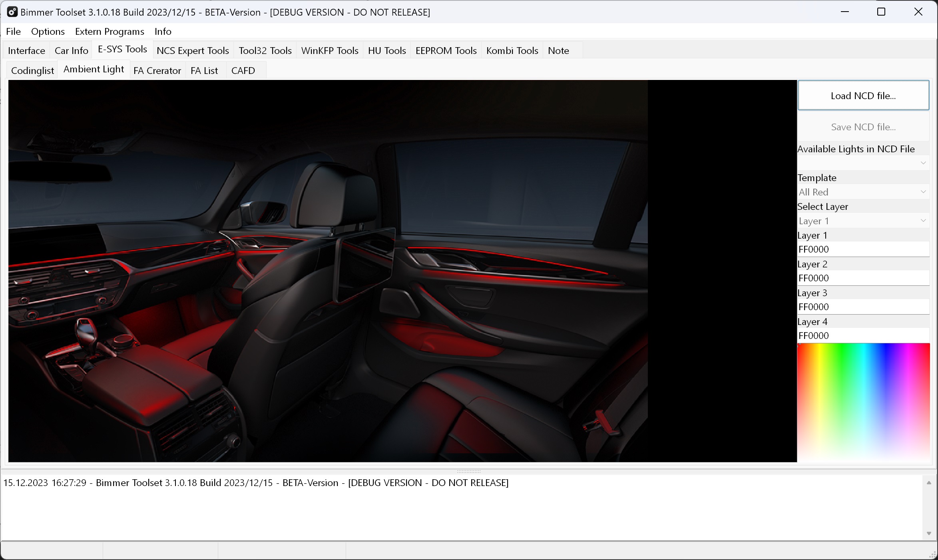The width and height of the screenshot is (938, 560).
Task: Go to the Tool32 Tools tab
Action: pyautogui.click(x=265, y=50)
